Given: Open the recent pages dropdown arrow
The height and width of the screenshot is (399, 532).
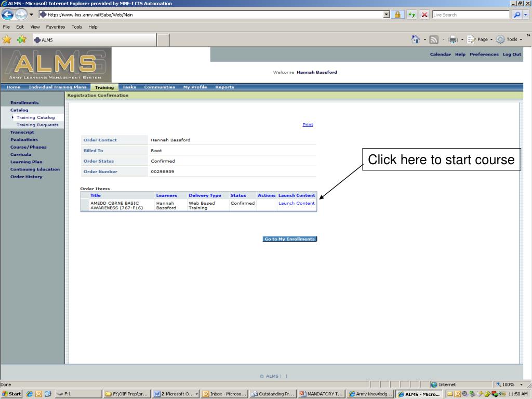Looking at the screenshot, I should 31,15.
